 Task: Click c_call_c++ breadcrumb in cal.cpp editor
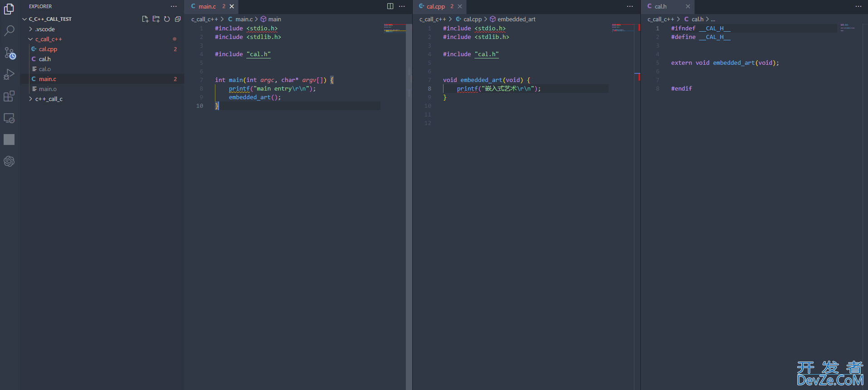click(433, 19)
